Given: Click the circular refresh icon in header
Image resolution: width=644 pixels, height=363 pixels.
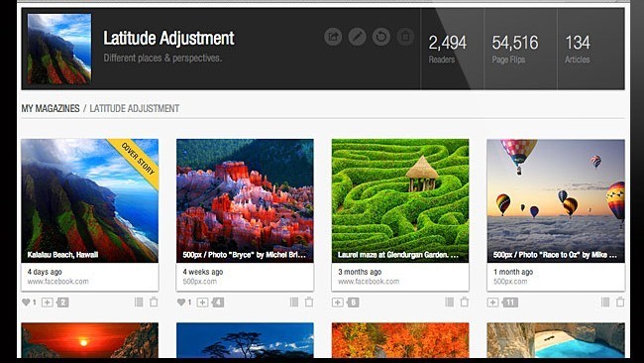Looking at the screenshot, I should [381, 37].
